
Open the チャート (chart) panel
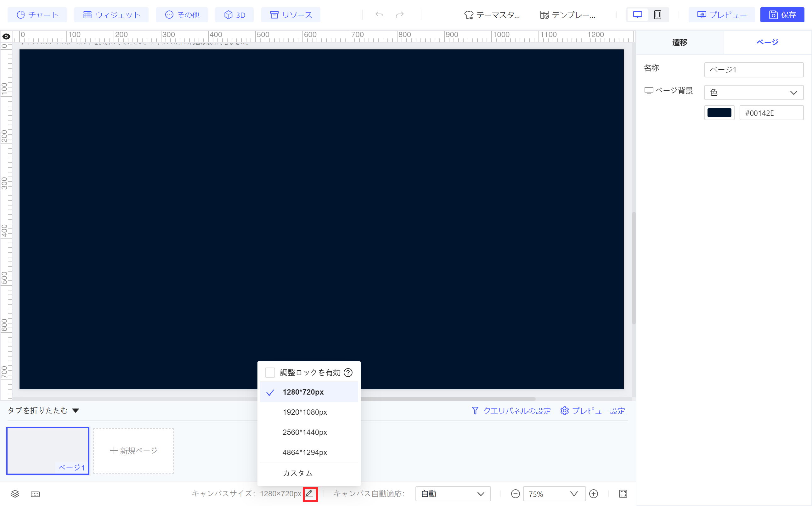[37, 14]
